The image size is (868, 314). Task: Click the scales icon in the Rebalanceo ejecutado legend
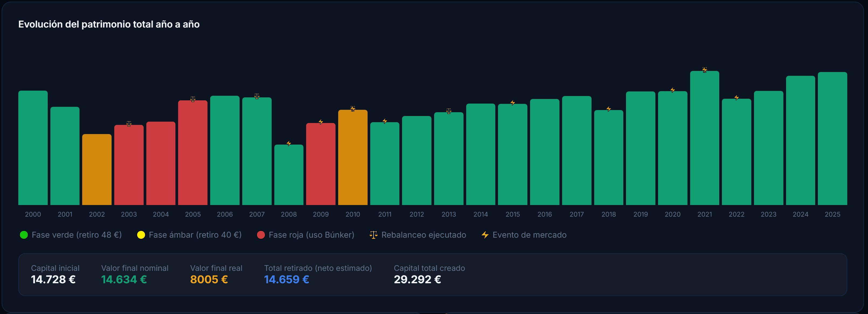373,235
